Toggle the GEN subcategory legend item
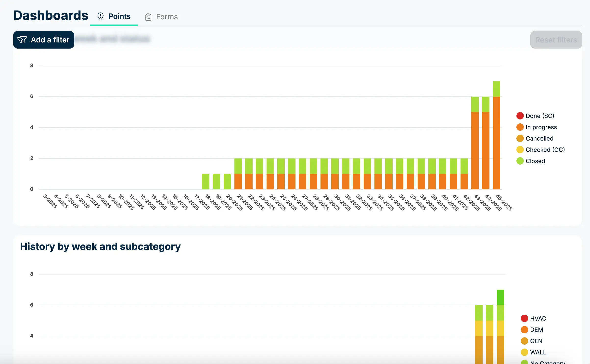Image resolution: width=590 pixels, height=364 pixels. point(536,341)
